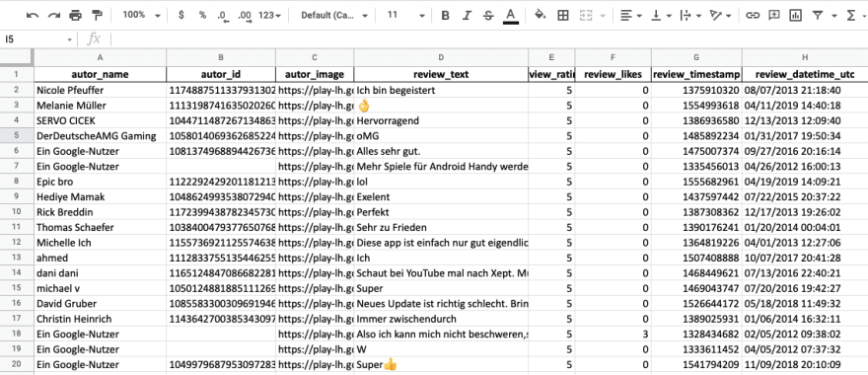Click the review_datetime_utc header cell
868x375 pixels.
coord(805,74)
